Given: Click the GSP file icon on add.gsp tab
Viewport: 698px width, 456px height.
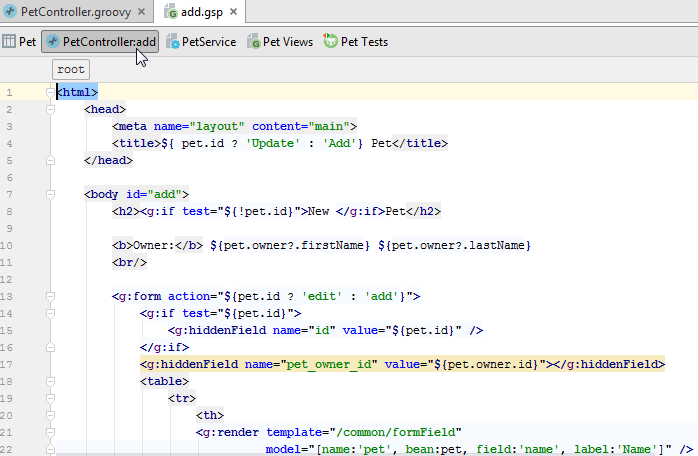Looking at the screenshot, I should (170, 13).
